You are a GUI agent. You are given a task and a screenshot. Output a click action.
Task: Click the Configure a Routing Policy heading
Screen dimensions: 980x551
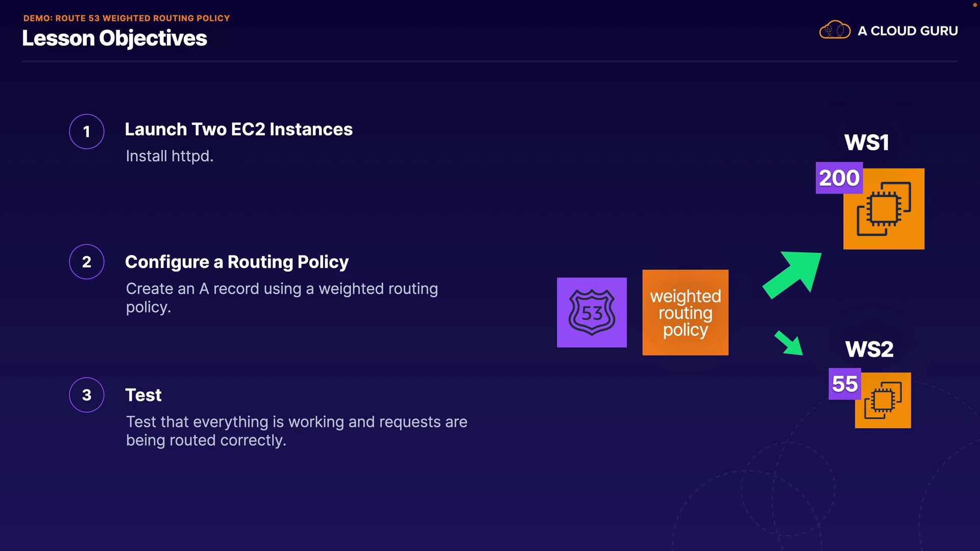236,262
